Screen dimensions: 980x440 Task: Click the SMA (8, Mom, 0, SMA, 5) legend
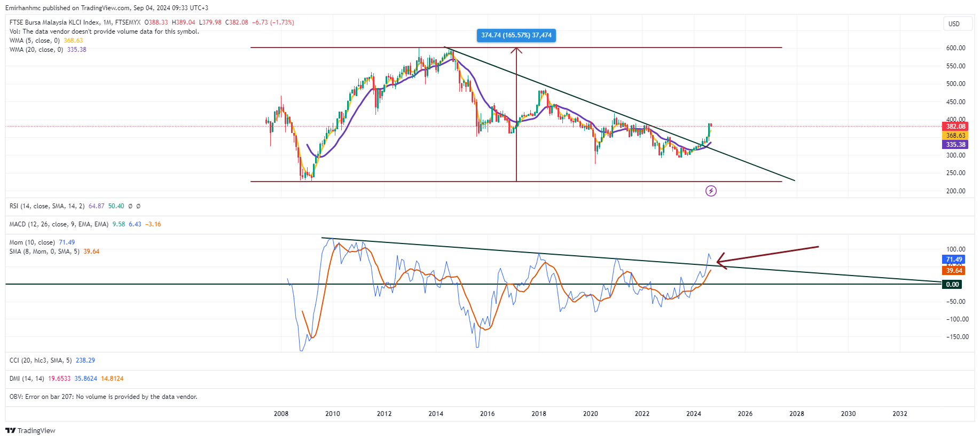(x=44, y=252)
